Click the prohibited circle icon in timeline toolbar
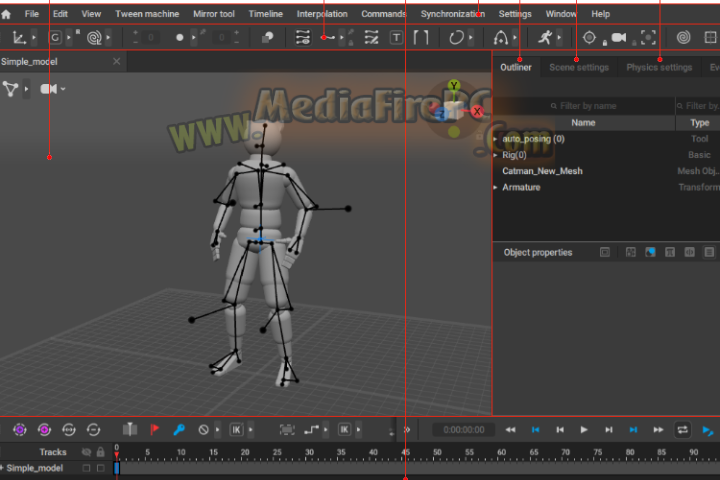The width and height of the screenshot is (720, 480). pyautogui.click(x=203, y=429)
